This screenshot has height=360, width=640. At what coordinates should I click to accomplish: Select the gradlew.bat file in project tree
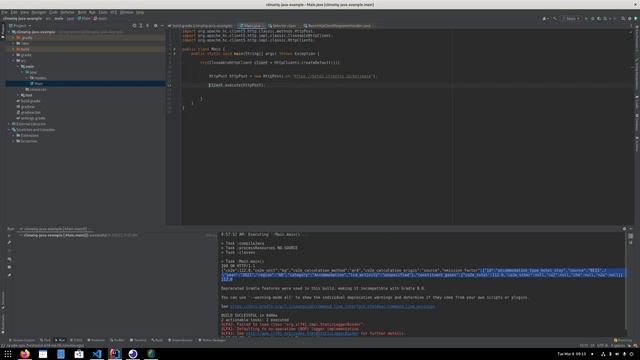point(29,112)
